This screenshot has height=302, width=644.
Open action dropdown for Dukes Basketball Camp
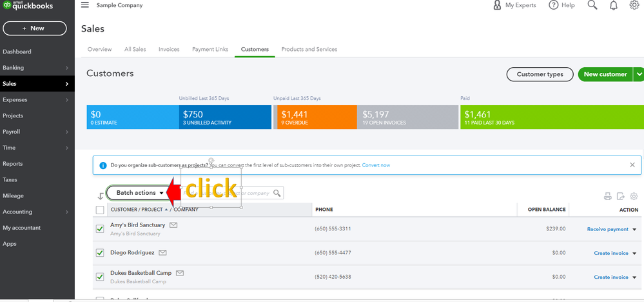point(634,277)
